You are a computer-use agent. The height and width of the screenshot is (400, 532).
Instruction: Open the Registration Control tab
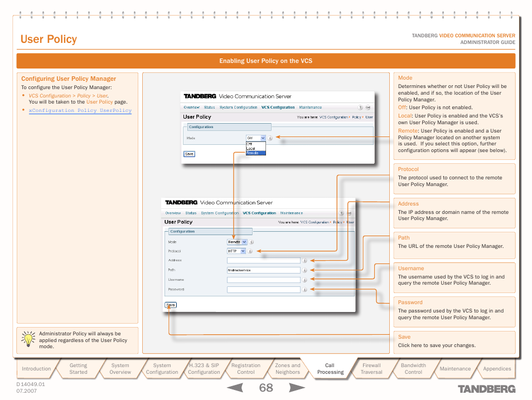coord(245,368)
